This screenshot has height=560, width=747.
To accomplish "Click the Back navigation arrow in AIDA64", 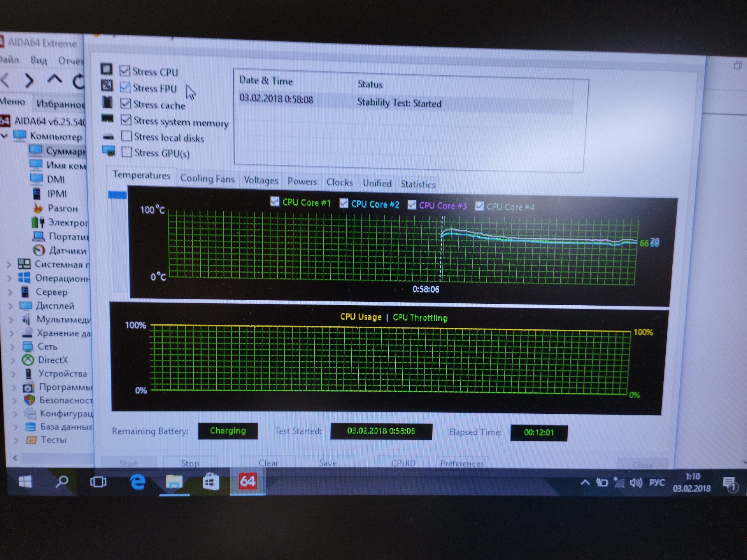I will pos(5,80).
